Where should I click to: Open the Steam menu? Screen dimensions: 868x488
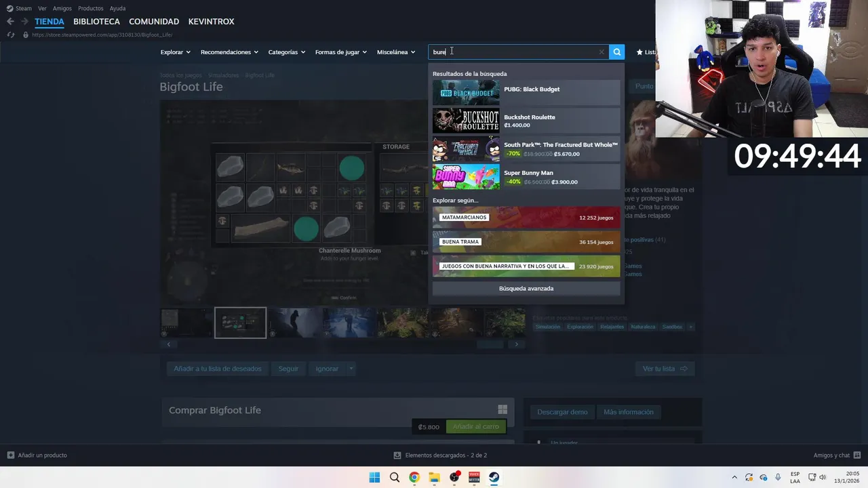[24, 8]
